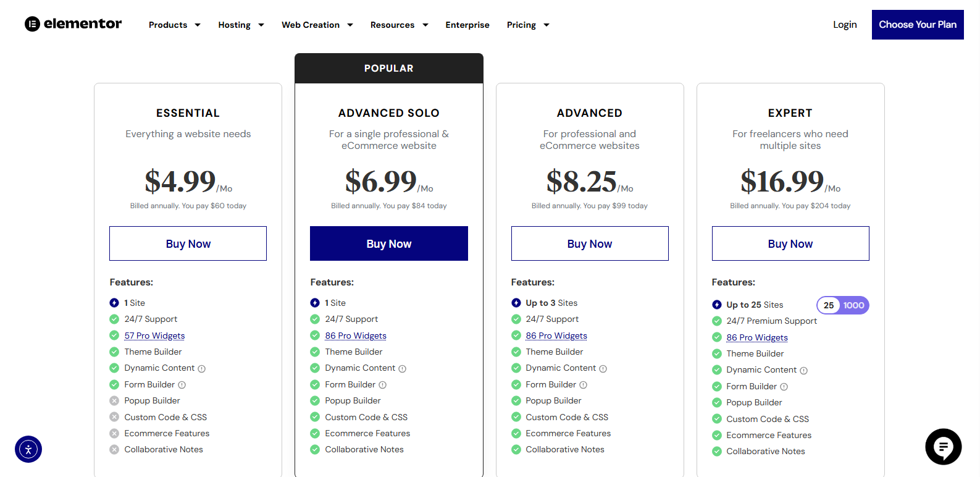Buy Now for the Advanced plan
Screen dimensions: 980x477
tap(590, 243)
